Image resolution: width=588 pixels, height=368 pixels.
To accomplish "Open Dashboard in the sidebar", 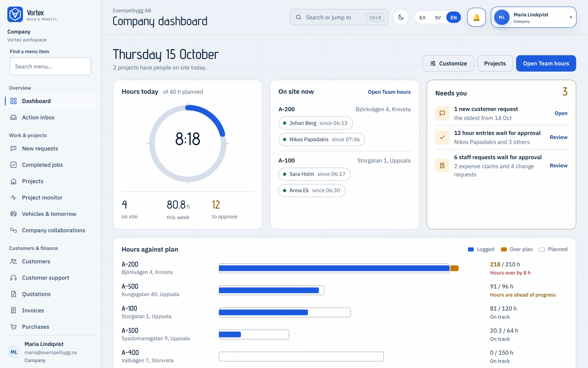I will [x=50, y=101].
